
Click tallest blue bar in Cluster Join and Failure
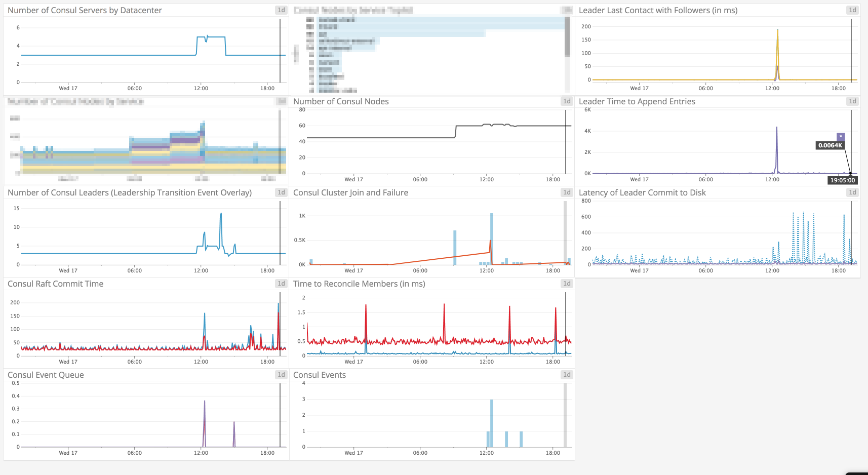point(492,239)
